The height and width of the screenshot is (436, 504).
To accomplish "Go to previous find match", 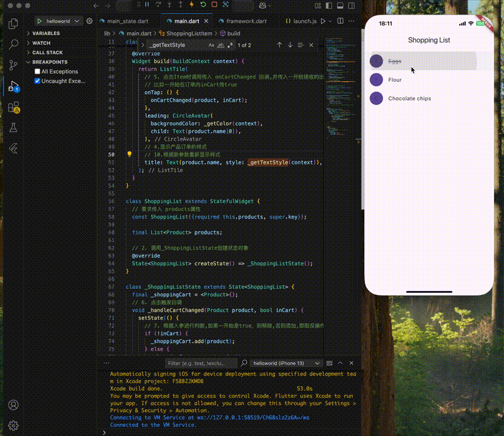I will point(279,45).
